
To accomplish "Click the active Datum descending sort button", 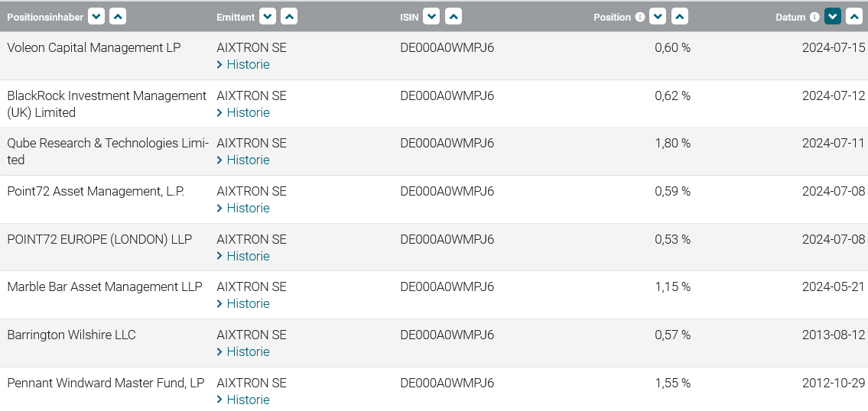I will 832,17.
